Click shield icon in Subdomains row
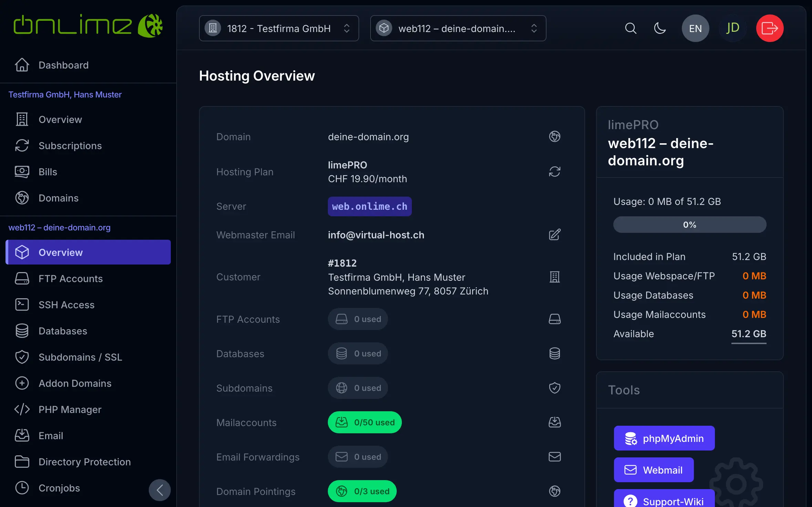Image resolution: width=812 pixels, height=507 pixels. click(x=554, y=388)
